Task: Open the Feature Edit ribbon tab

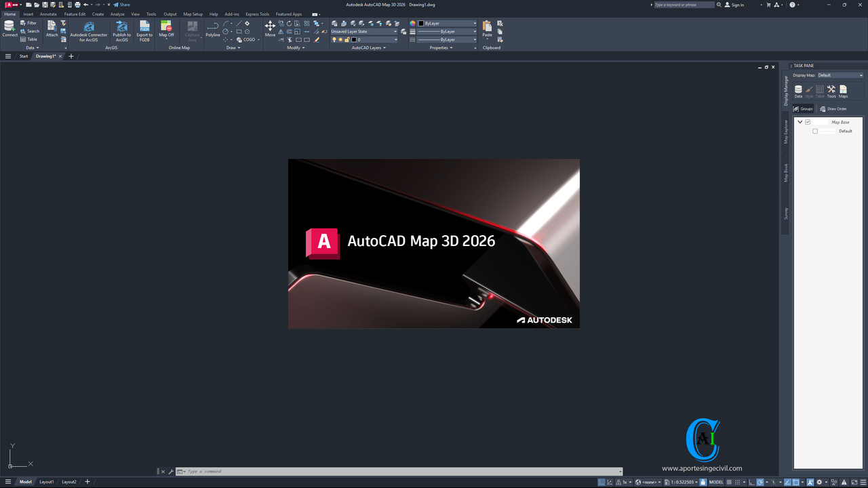Action: (x=75, y=14)
